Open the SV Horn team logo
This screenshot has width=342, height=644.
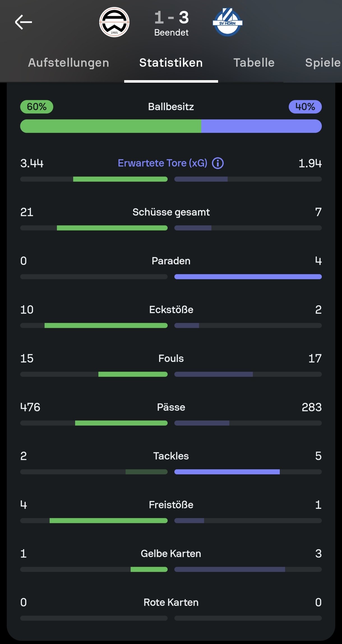pyautogui.click(x=227, y=22)
